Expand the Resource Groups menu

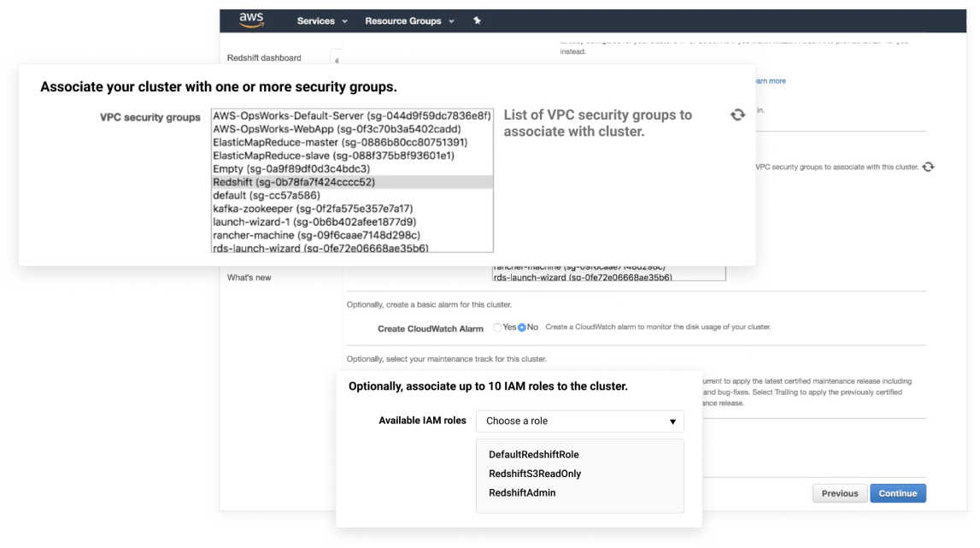[x=408, y=21]
